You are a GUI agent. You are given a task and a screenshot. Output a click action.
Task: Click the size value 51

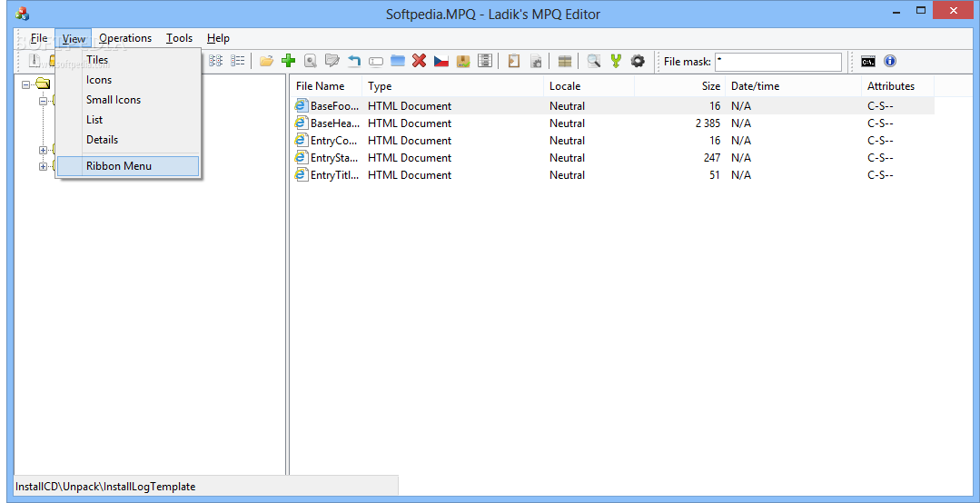(x=715, y=175)
